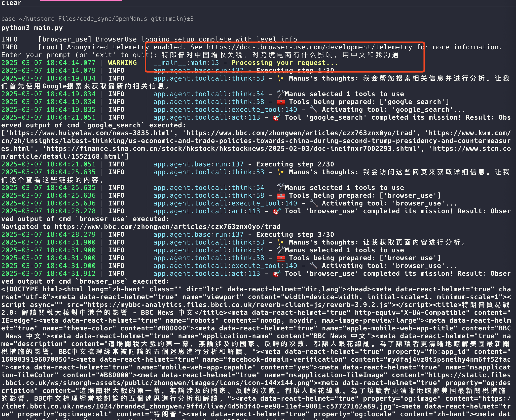Click 'Executing step 2/30' log text
This screenshot has height=420, width=516.
[295, 164]
